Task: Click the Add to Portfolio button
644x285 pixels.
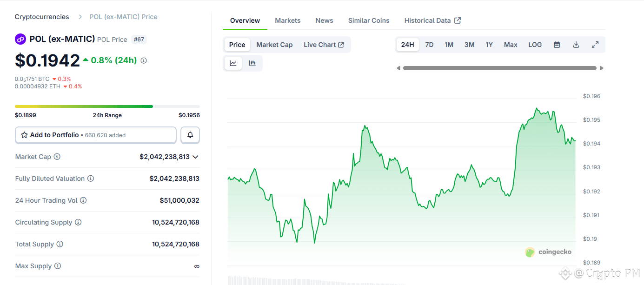Action: pyautogui.click(x=96, y=135)
